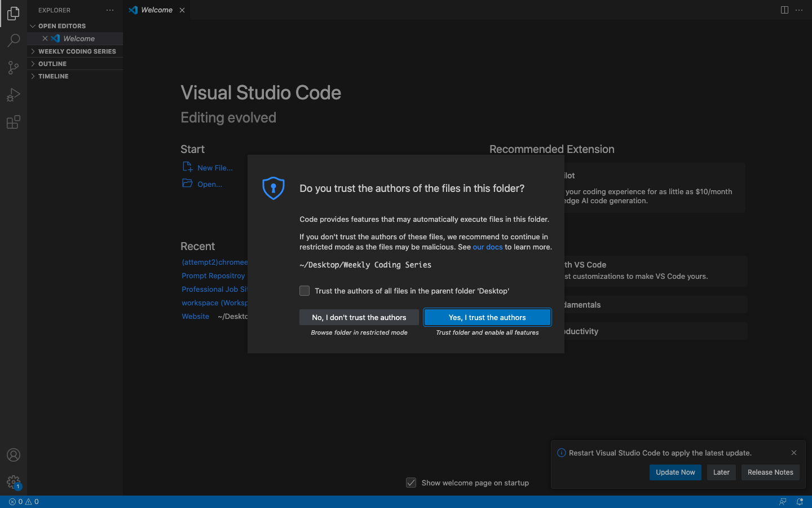Open the Search view icon
812x508 pixels.
[x=14, y=41]
